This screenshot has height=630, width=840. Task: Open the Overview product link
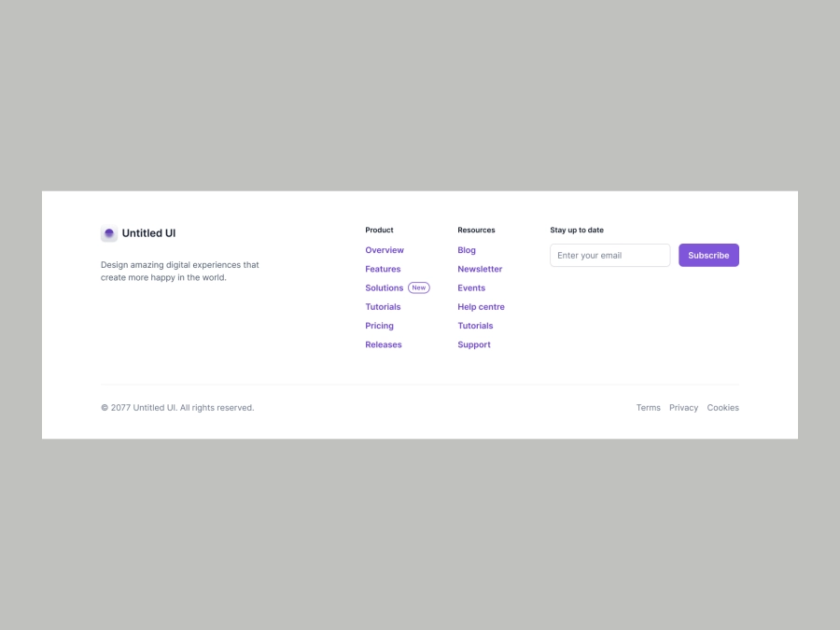pyautogui.click(x=385, y=250)
